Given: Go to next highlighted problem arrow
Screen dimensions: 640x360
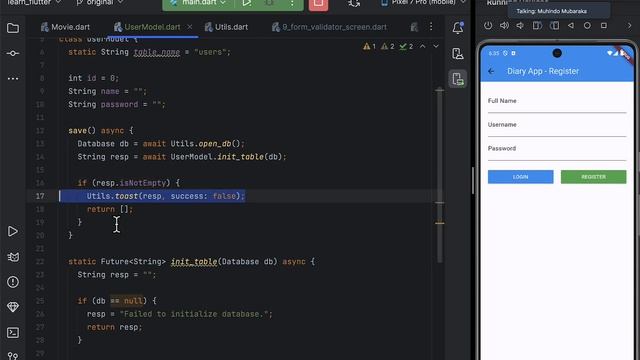Looking at the screenshot, I should pyautogui.click(x=436, y=47).
